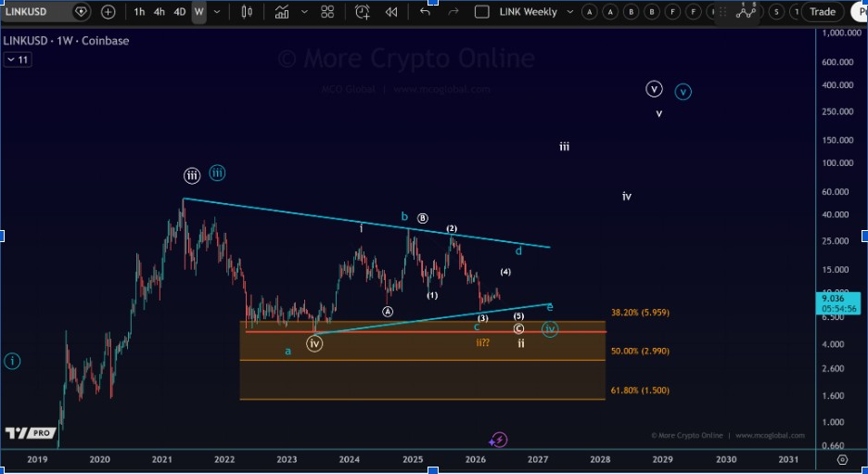Image resolution: width=868 pixels, height=474 pixels.
Task: Select the 61.80% (1.500) Fibonacci label
Action: (640, 391)
